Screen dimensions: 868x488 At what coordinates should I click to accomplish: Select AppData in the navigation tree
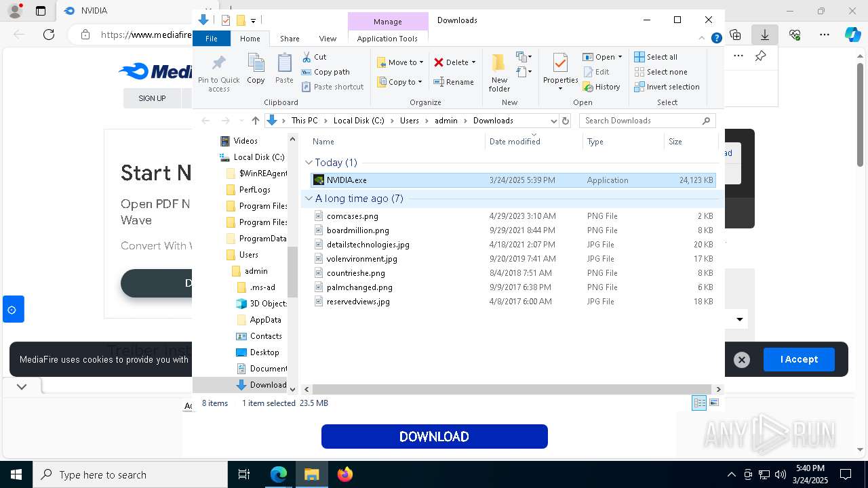click(265, 320)
